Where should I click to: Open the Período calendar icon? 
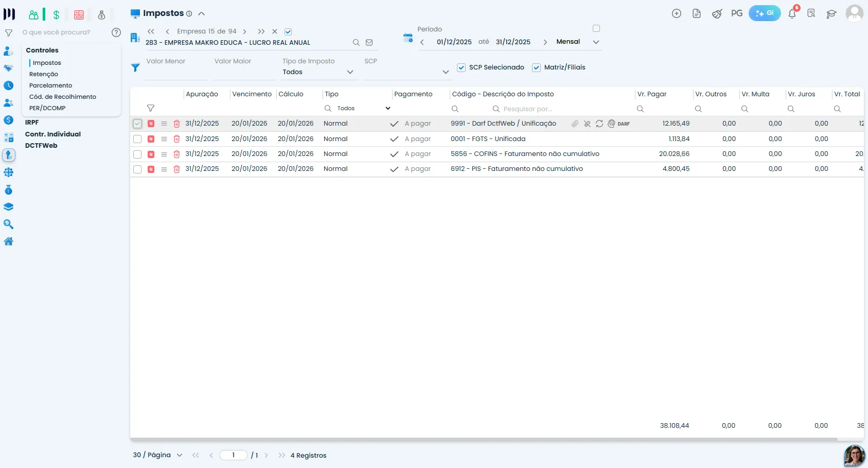(408, 38)
